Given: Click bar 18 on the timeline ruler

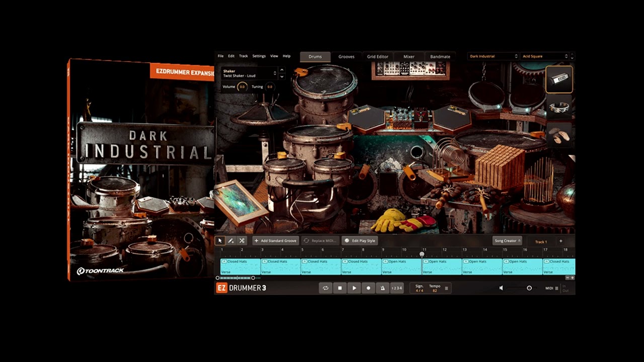Looking at the screenshot, I should coord(566,250).
